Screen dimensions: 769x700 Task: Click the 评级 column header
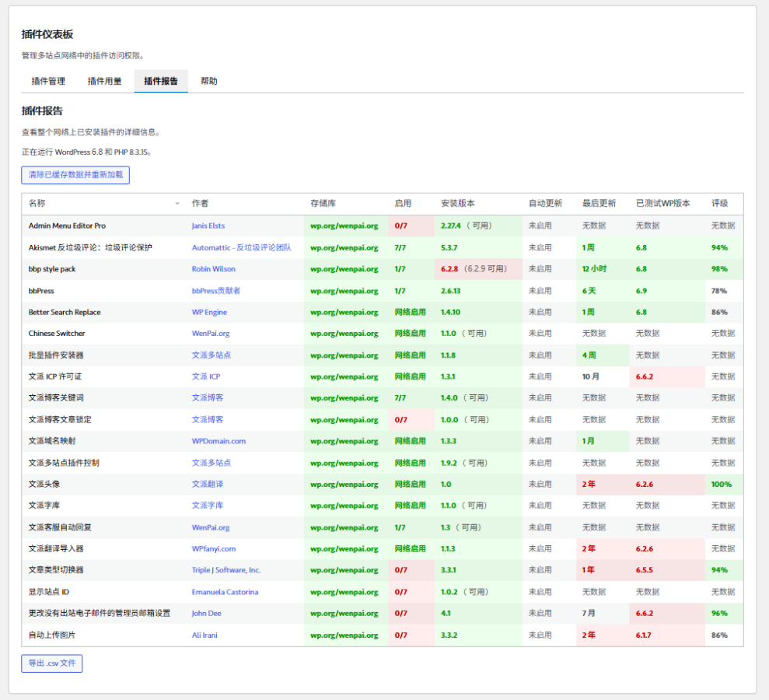click(x=719, y=204)
